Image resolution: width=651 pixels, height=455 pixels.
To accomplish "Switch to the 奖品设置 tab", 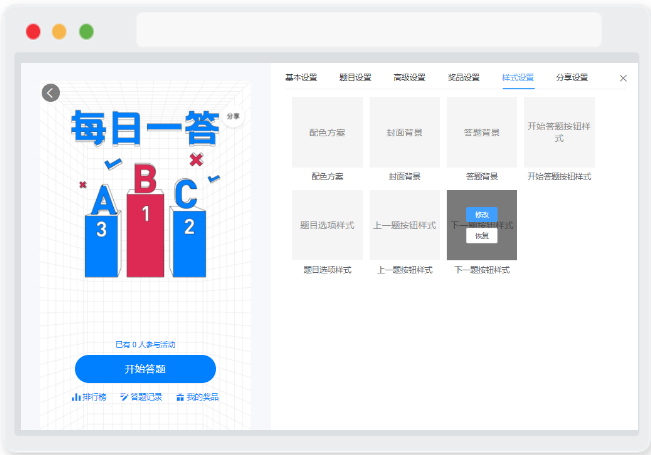I will click(x=464, y=77).
